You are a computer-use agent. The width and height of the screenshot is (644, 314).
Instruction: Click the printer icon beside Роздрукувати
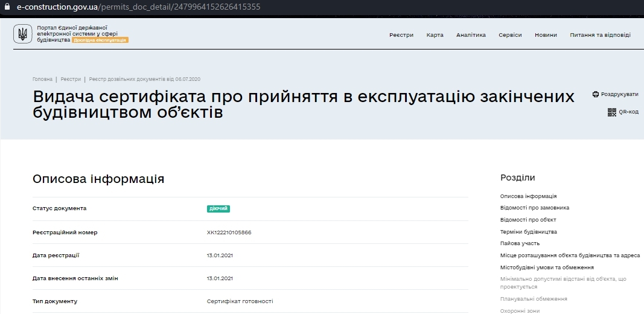(596, 94)
